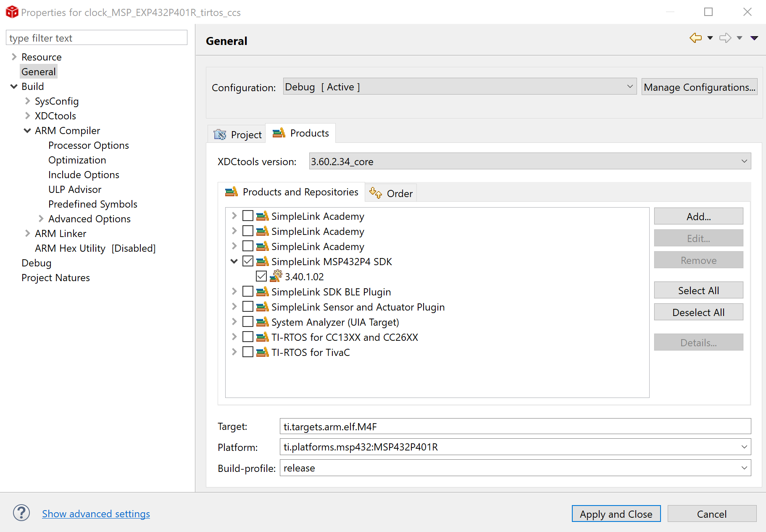Click the package icon next to 3.40.1.02
This screenshot has height=532, width=766.
276,276
